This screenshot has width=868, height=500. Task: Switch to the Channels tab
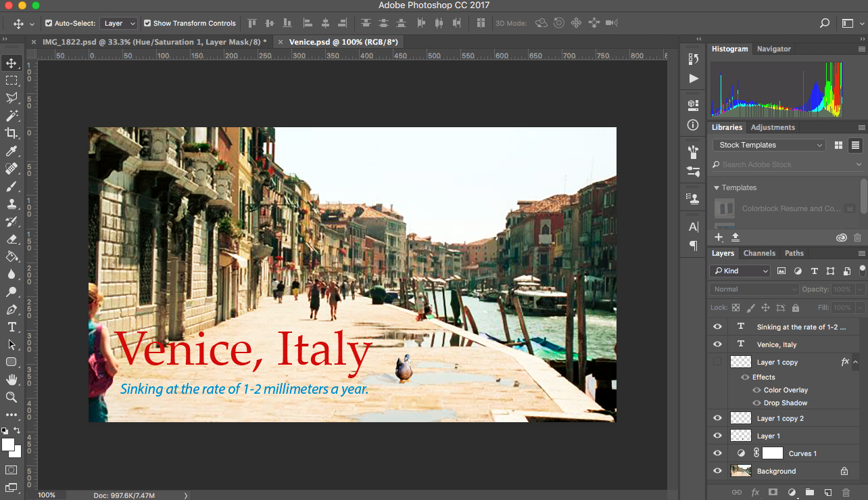(x=759, y=253)
